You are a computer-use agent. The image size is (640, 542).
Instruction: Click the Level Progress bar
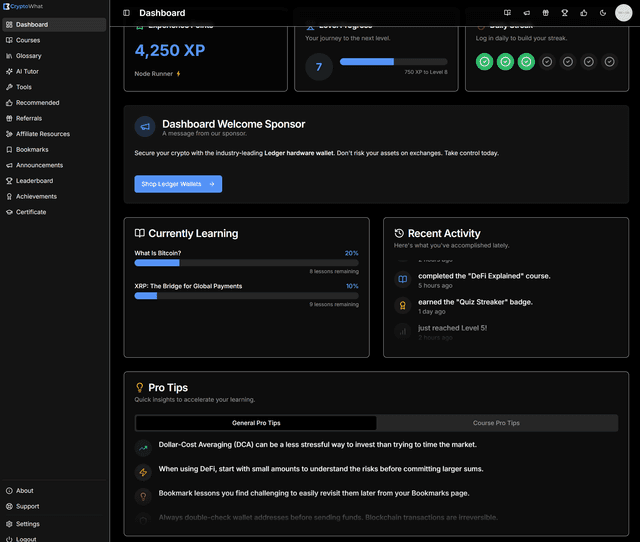point(393,62)
